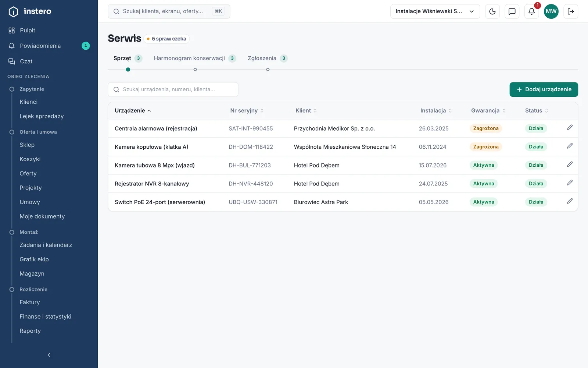Click the 6 spraw czeka badge
Screen dimensions: 588x368
click(166, 39)
